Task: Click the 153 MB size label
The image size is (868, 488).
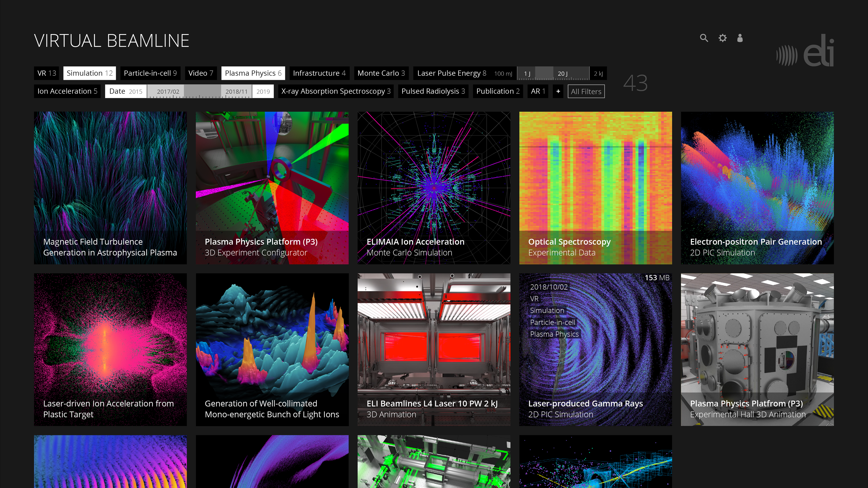Action: click(657, 278)
